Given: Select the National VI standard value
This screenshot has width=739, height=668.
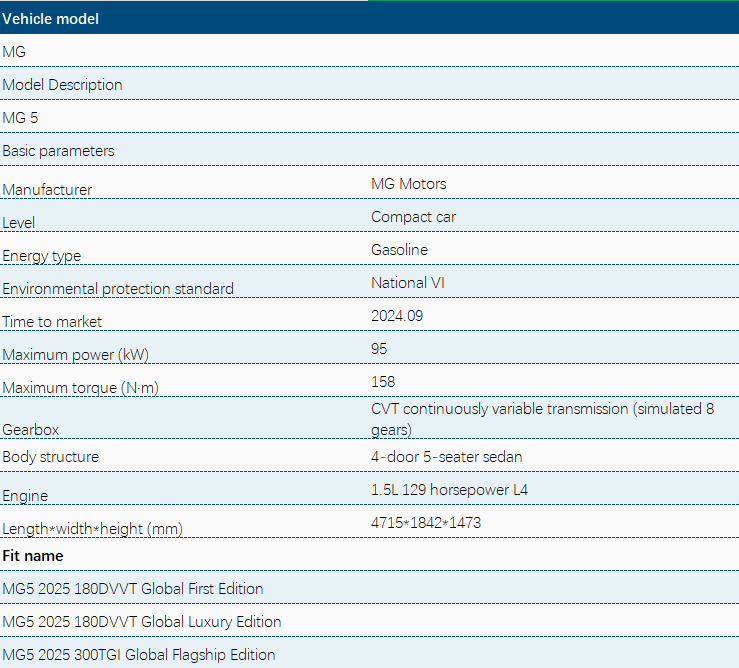Looking at the screenshot, I should 408,283.
